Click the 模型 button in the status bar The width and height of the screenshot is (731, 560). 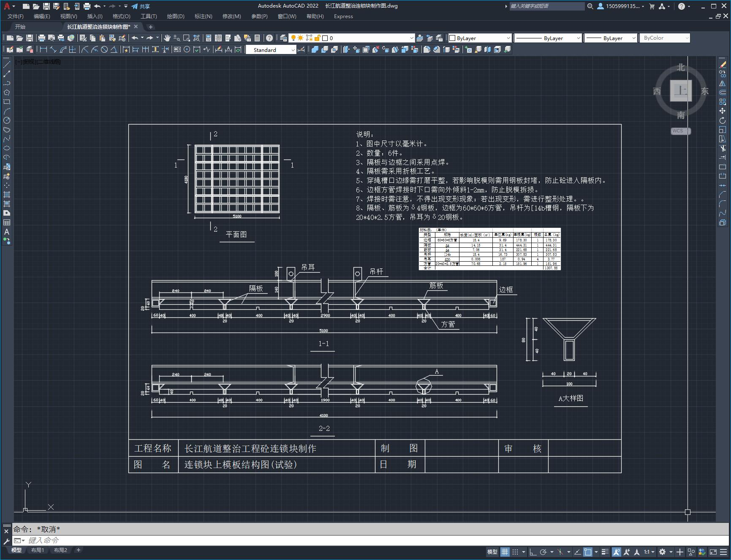click(x=492, y=552)
